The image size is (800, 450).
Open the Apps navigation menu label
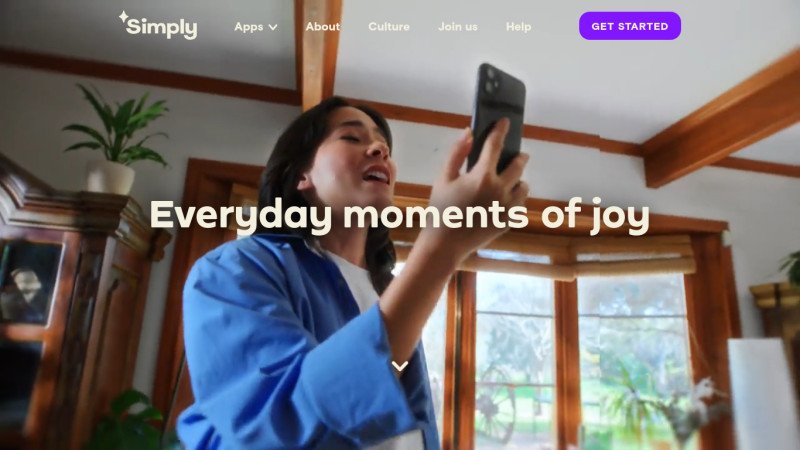point(248,27)
